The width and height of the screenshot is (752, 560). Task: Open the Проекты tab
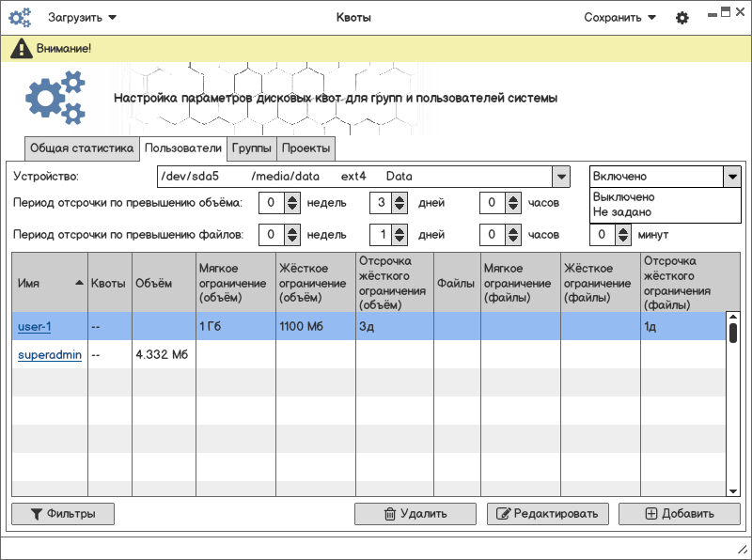[x=305, y=148]
